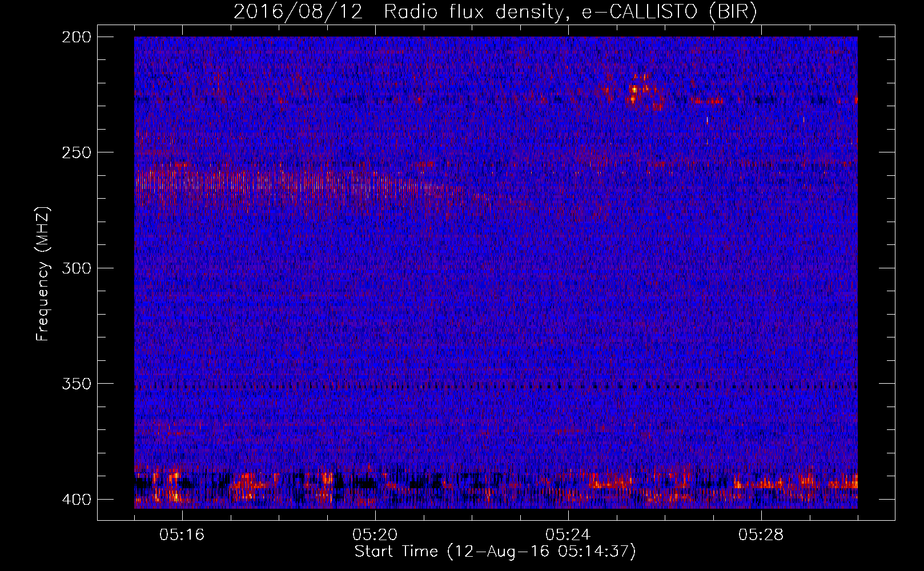This screenshot has width=924, height=571.
Task: Click the Frequency (MHZ) axis label
Action: 43,273
